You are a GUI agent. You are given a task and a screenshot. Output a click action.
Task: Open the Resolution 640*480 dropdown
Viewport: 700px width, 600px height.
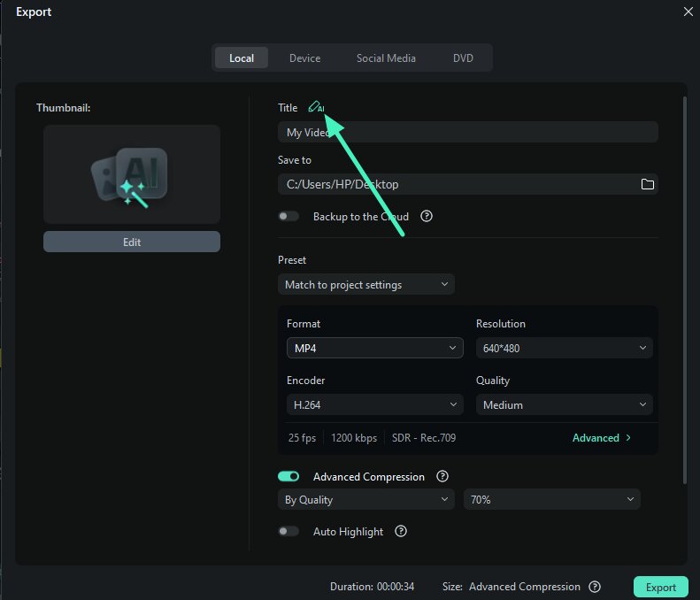point(565,348)
